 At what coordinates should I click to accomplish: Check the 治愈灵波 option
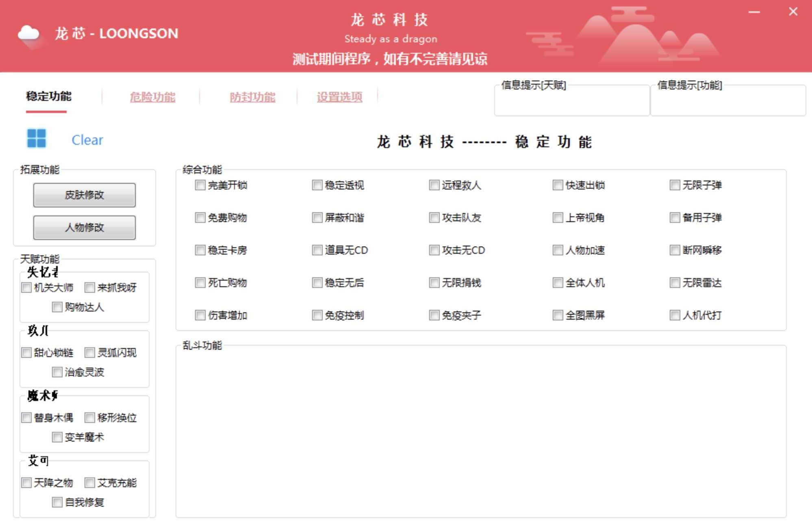click(57, 372)
